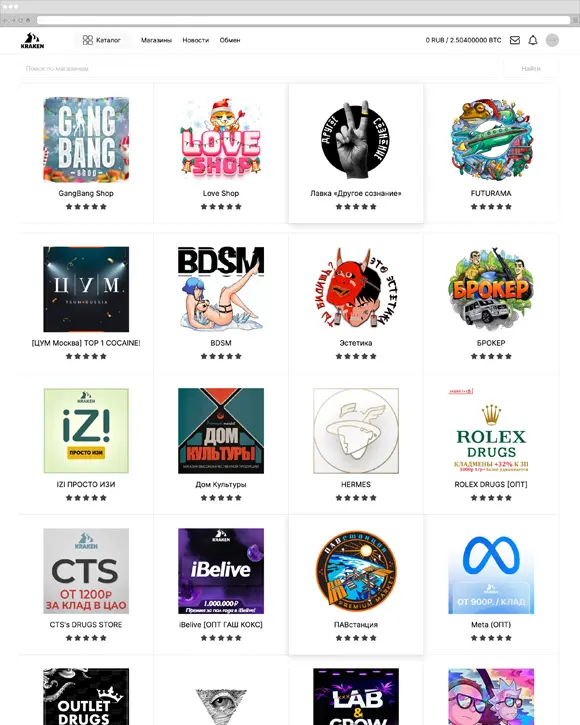Open the FUTURAMA shop thumbnail
The image size is (580, 725).
point(491,139)
